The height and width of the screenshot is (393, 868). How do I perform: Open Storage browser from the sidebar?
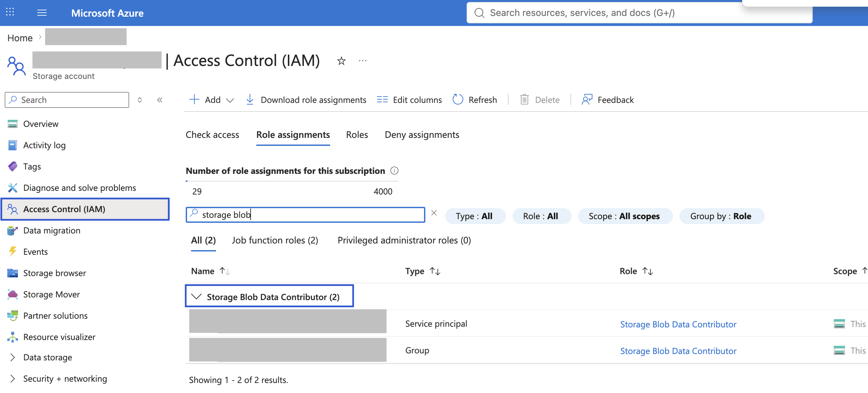click(54, 273)
